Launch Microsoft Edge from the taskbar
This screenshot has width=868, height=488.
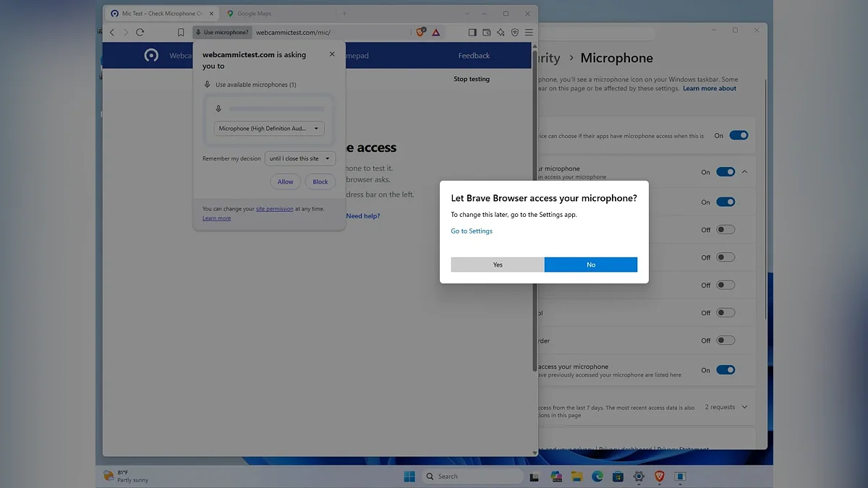point(597,476)
